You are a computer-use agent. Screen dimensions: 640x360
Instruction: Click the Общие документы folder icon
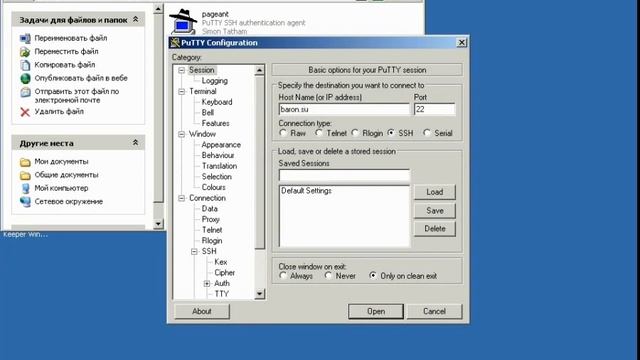click(x=25, y=175)
